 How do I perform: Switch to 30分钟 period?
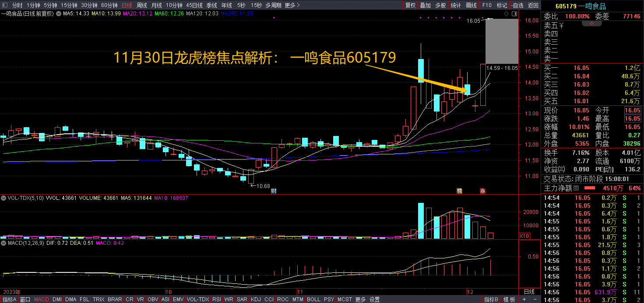point(89,5)
